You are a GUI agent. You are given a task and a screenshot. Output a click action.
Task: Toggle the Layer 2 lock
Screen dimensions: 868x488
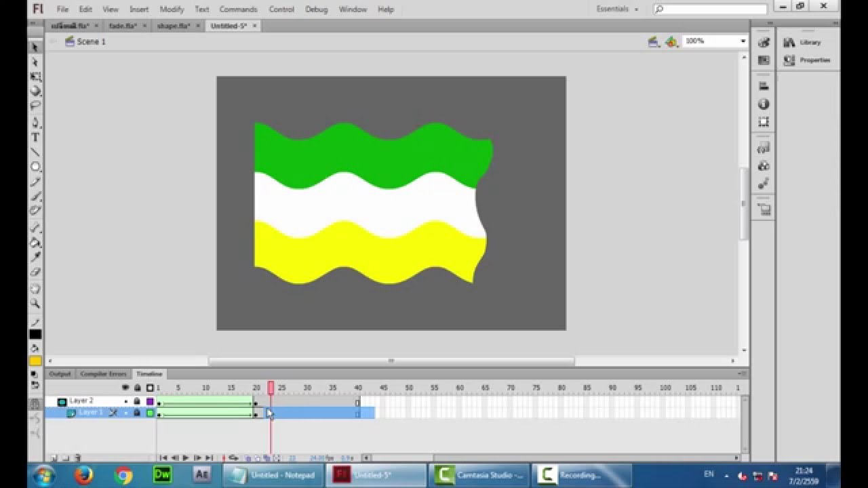coord(137,402)
